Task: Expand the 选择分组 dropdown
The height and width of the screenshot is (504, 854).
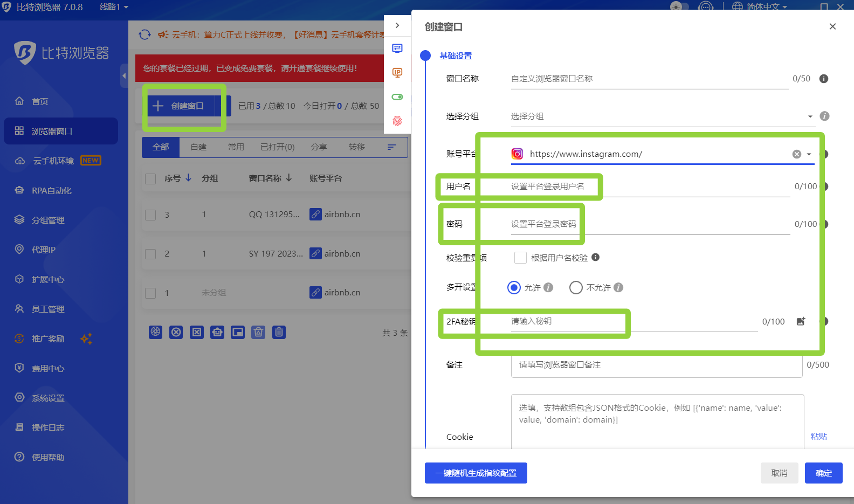Action: (x=810, y=116)
